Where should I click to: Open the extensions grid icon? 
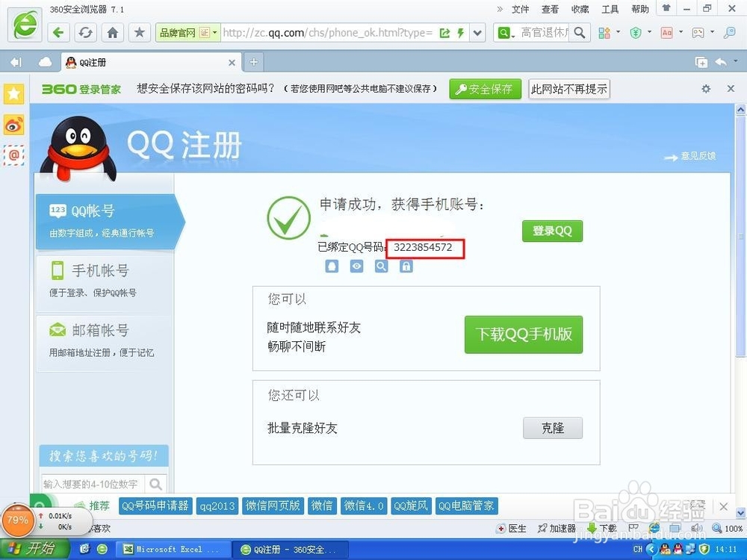604,32
